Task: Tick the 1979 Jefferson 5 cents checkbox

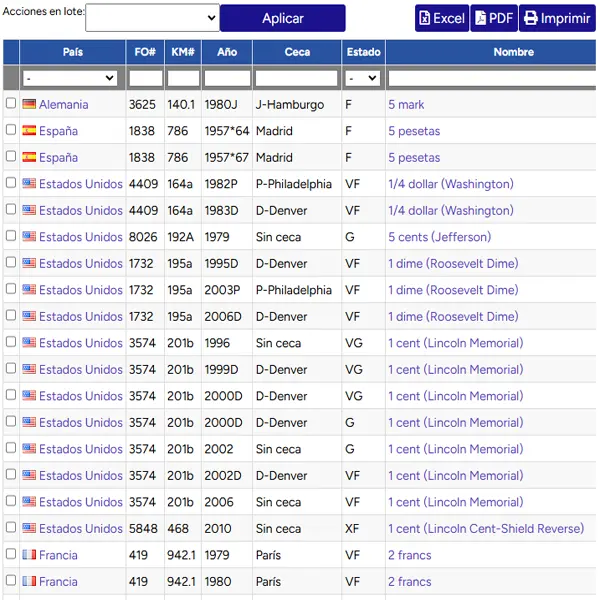Action: [11, 235]
